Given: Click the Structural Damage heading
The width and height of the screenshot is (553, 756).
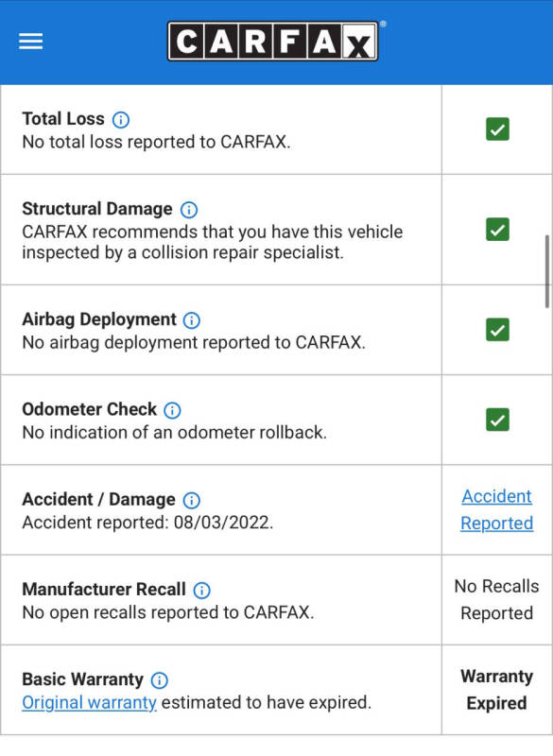Looking at the screenshot, I should click(97, 209).
